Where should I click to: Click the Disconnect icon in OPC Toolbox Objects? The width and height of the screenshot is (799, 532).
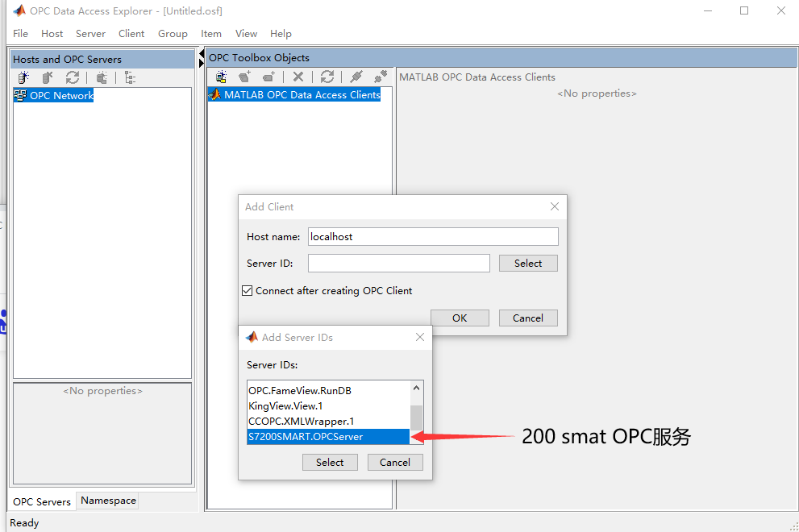[x=379, y=77]
